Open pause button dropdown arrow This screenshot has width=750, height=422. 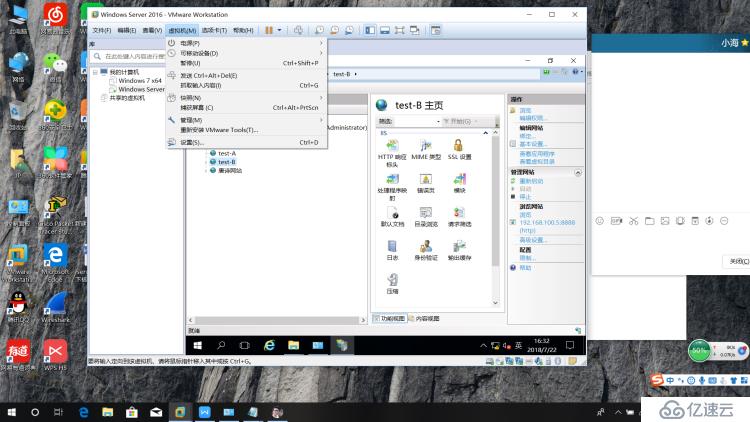(279, 30)
